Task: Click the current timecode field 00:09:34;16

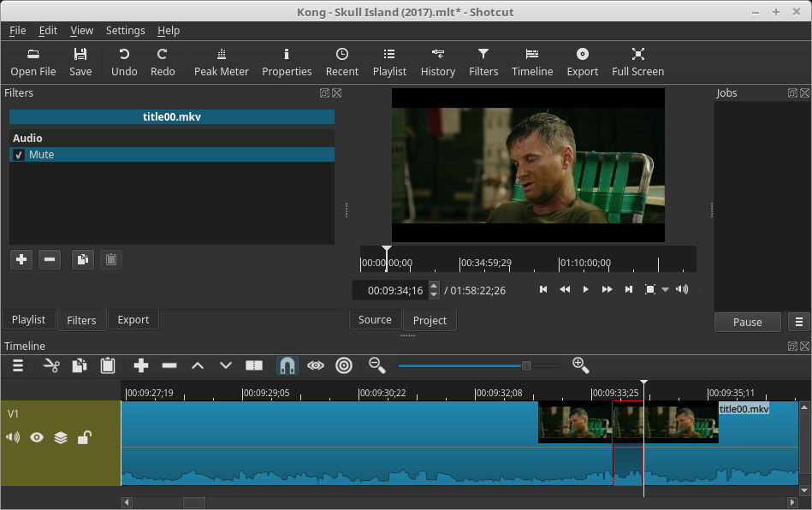Action: click(392, 290)
